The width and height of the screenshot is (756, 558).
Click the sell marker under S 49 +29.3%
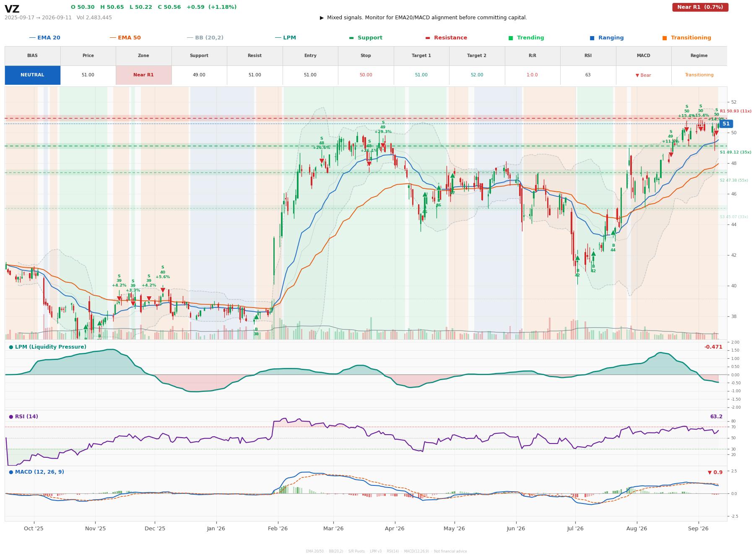[383, 146]
